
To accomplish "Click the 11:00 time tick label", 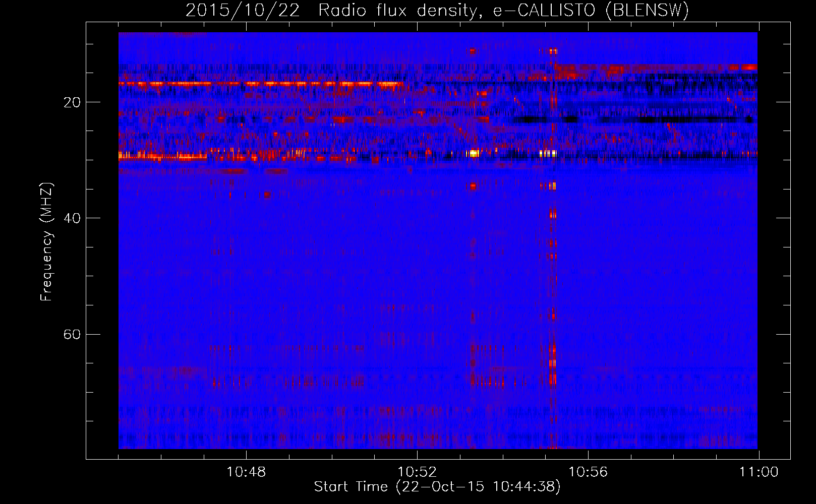I will (759, 472).
